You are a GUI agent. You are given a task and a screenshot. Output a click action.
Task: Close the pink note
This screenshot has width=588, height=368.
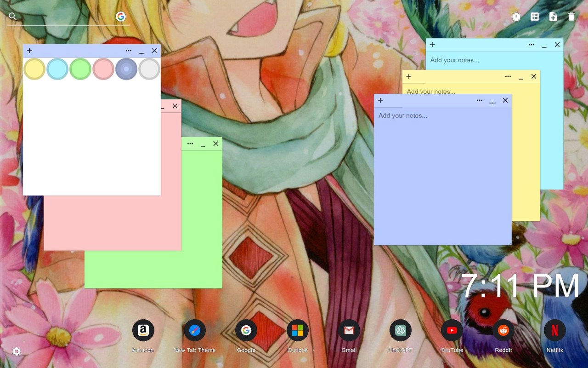[175, 106]
